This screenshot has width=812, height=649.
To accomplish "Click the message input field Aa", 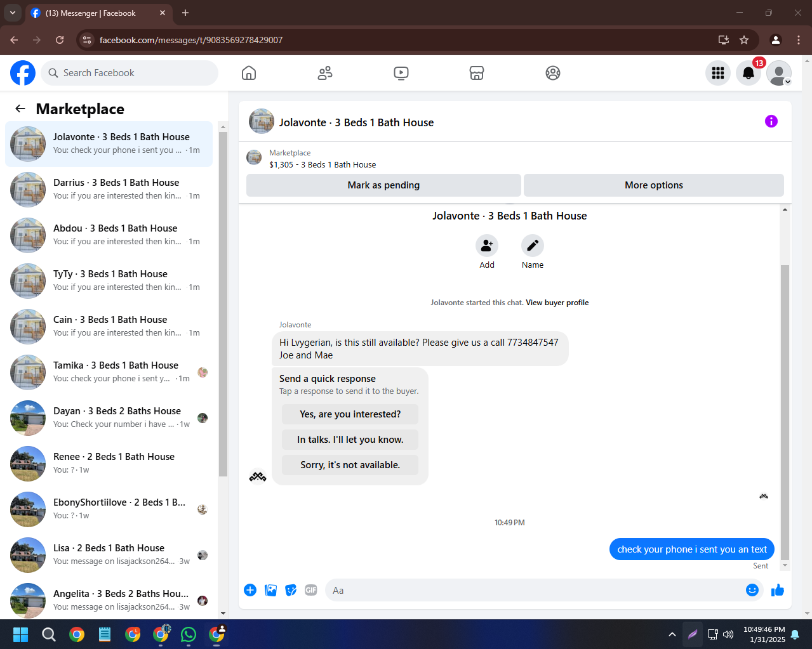I will 533,590.
